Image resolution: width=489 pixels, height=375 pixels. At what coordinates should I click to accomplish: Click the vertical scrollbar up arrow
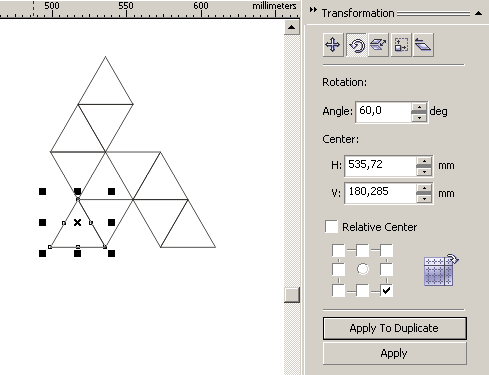pos(292,27)
